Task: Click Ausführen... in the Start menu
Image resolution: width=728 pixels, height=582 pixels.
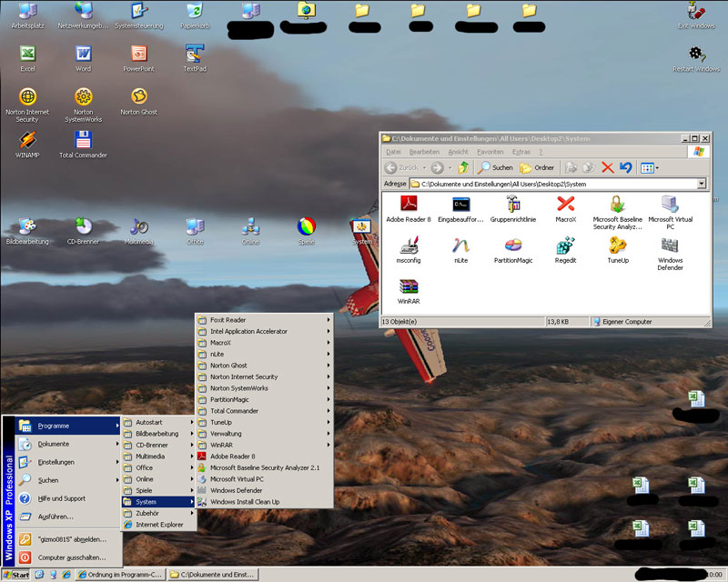Action: coord(68,517)
